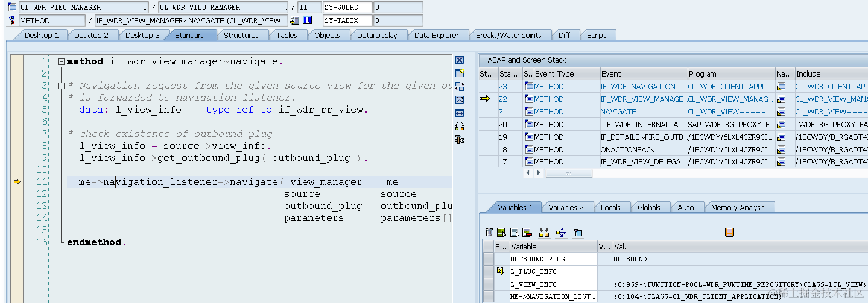Image resolution: width=868 pixels, height=303 pixels.
Task: Click the stack table scroll-right arrow
Action: point(538,173)
